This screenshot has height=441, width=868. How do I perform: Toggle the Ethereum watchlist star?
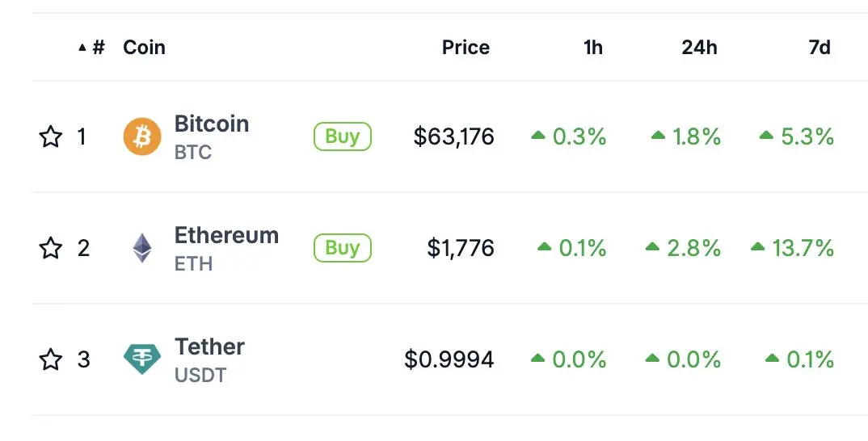coord(51,248)
